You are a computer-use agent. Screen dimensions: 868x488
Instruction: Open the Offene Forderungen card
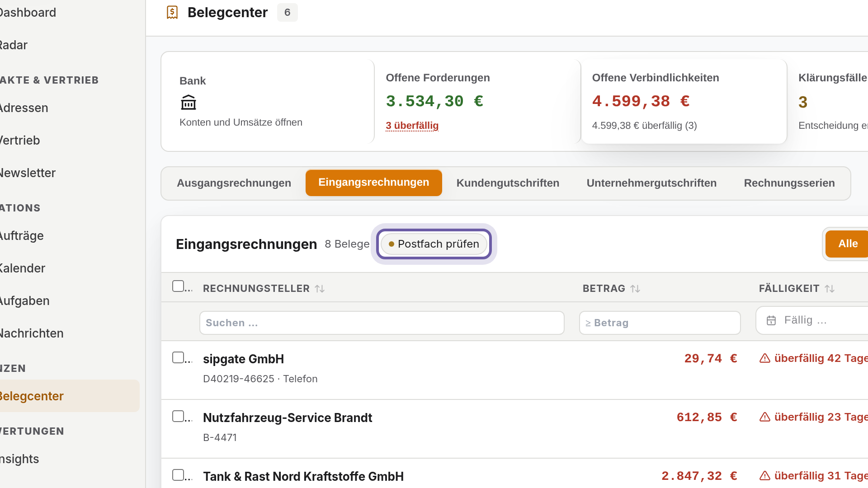pos(477,102)
